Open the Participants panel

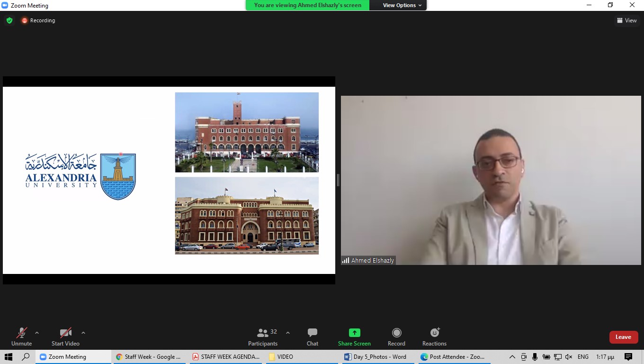coord(263,337)
